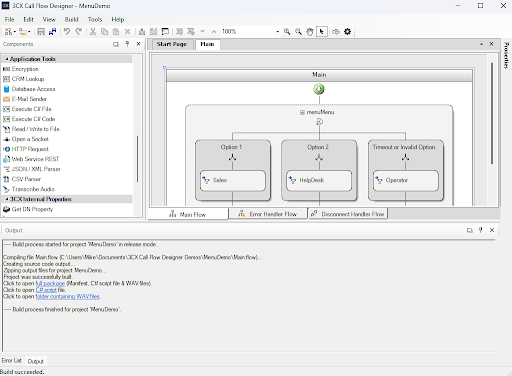This screenshot has width=512, height=376.
Task: Pin the Components panel
Action: point(127,44)
